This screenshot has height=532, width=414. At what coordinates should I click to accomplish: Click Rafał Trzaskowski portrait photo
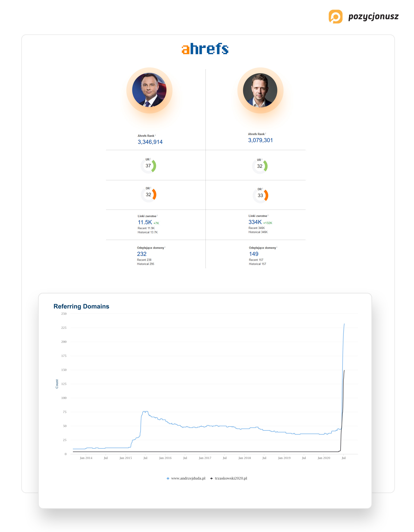pyautogui.click(x=260, y=90)
